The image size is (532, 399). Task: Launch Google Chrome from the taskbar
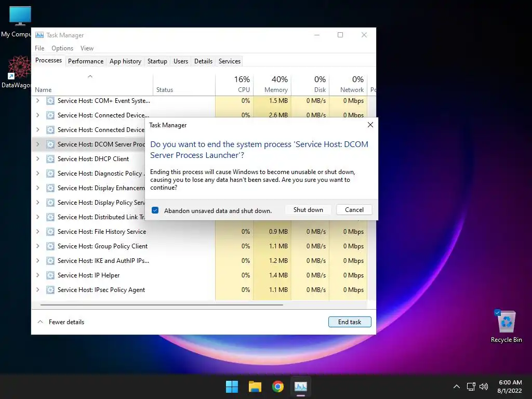pos(278,387)
